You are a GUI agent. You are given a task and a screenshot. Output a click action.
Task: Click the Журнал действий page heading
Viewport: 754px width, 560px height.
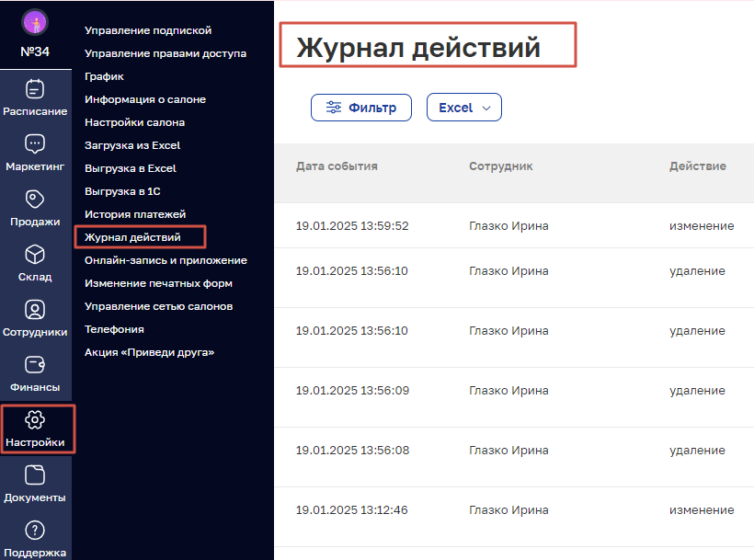click(418, 47)
